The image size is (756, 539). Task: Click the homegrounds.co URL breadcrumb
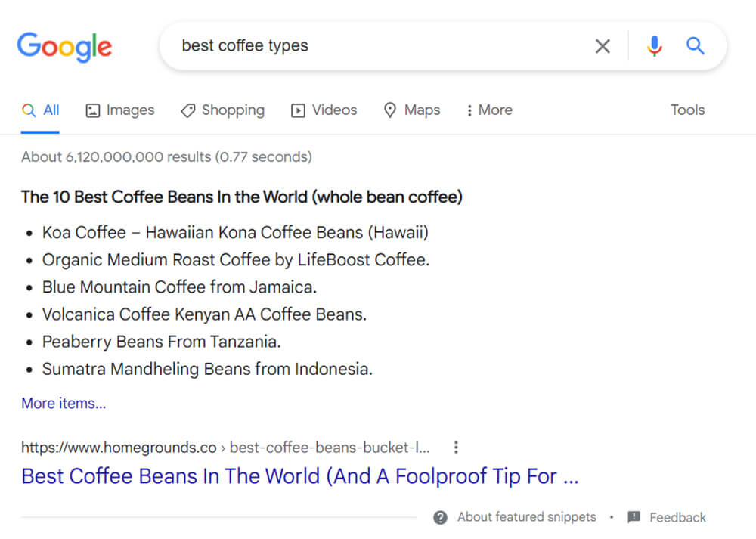pos(225,448)
